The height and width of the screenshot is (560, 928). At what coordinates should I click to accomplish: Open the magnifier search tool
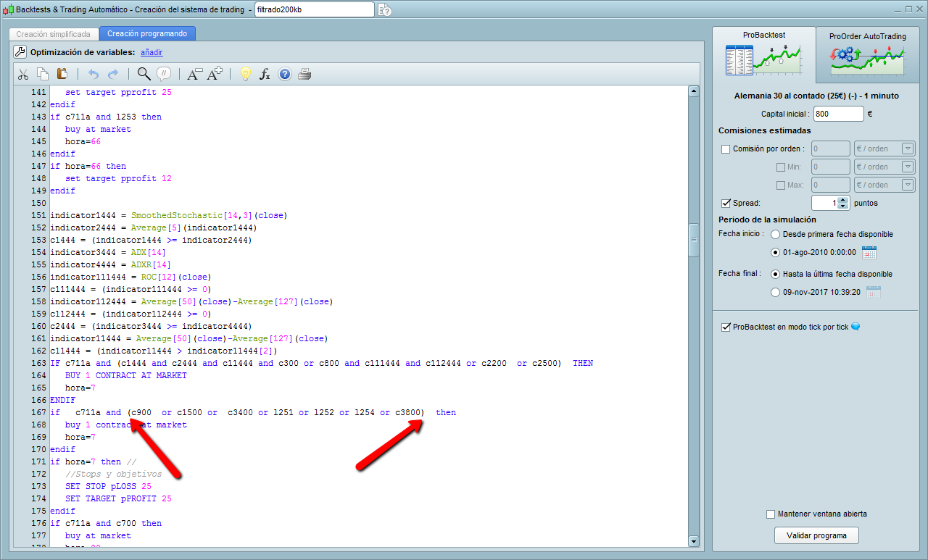[144, 74]
